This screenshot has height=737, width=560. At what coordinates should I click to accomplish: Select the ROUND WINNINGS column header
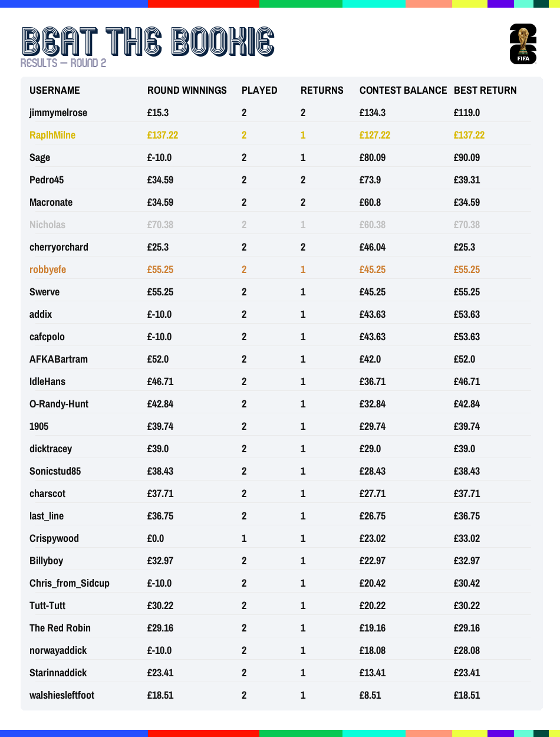click(187, 90)
